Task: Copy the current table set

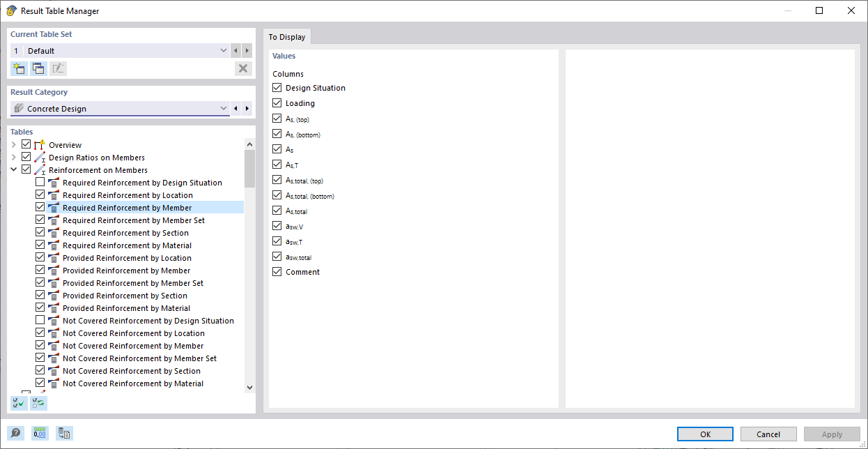Action: [x=38, y=68]
